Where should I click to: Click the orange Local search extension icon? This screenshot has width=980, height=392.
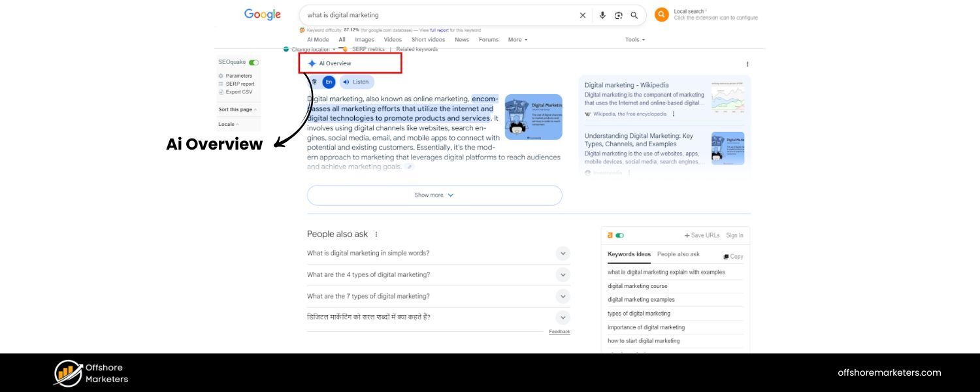point(662,14)
